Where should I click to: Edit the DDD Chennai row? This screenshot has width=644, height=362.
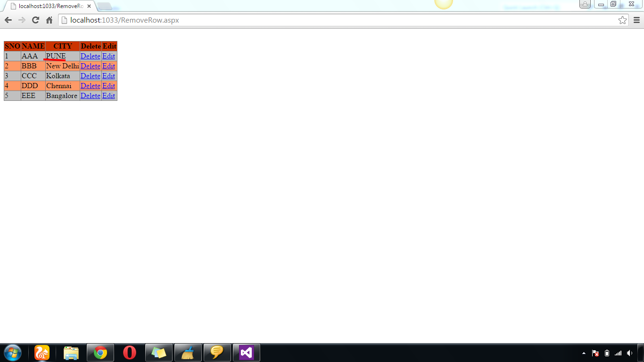(108, 86)
